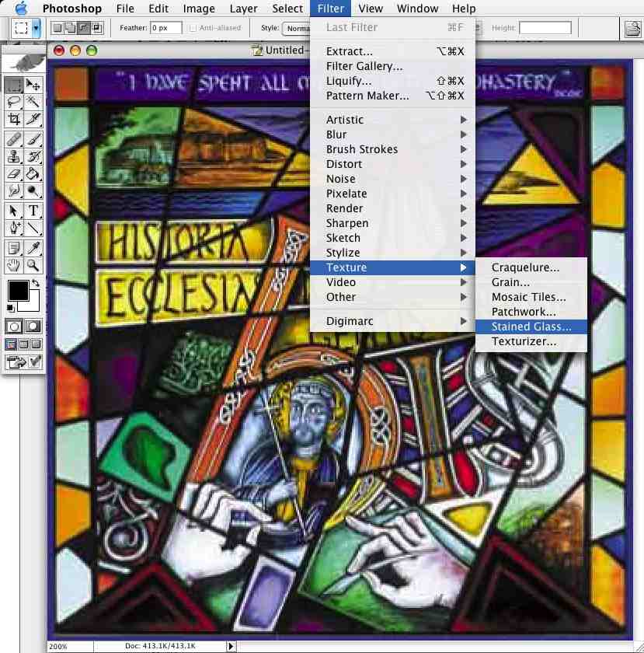Open the Apple menu
Screen dimensions: 644x653
[21, 9]
